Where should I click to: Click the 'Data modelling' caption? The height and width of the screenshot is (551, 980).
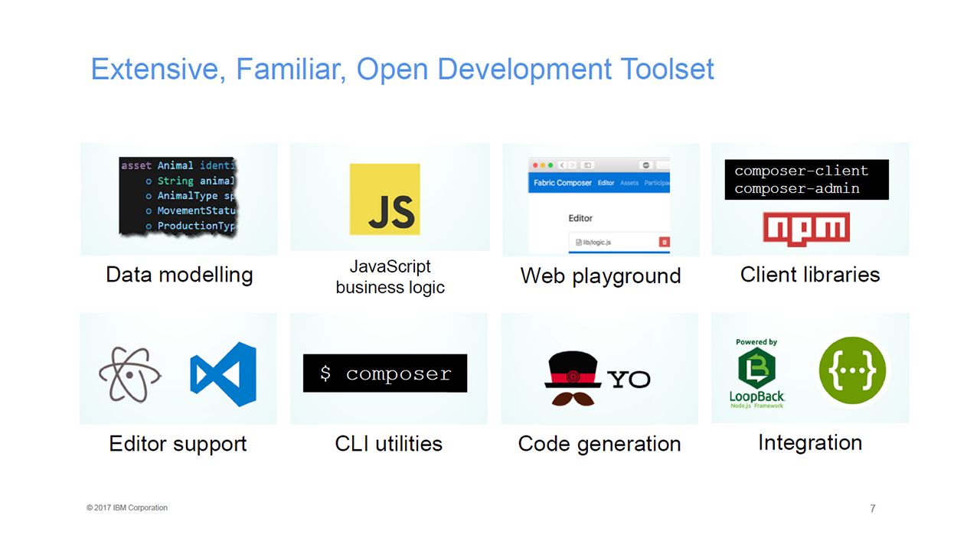179,275
